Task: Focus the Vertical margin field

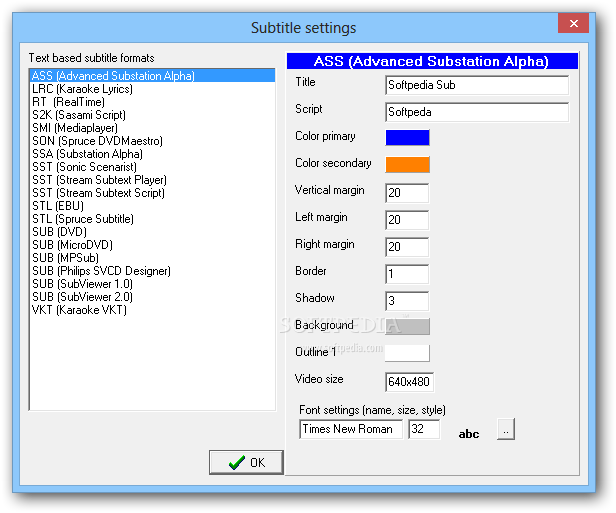Action: click(x=407, y=193)
